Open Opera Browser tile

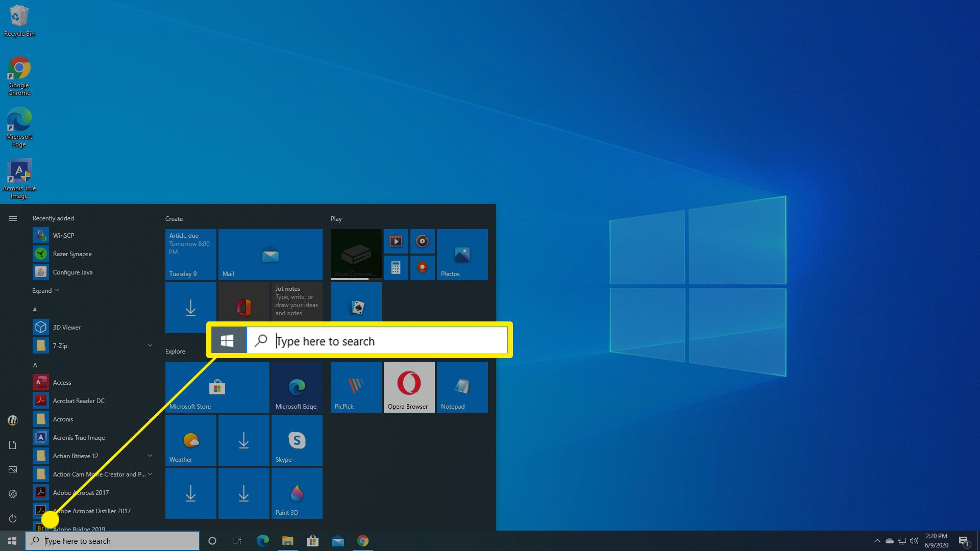(x=408, y=387)
